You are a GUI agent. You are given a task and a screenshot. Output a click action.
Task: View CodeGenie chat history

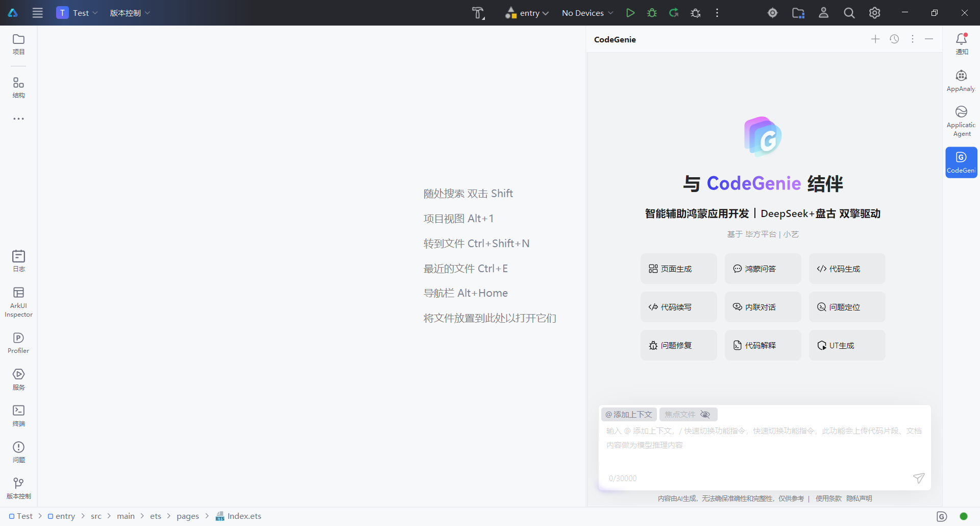pos(894,39)
